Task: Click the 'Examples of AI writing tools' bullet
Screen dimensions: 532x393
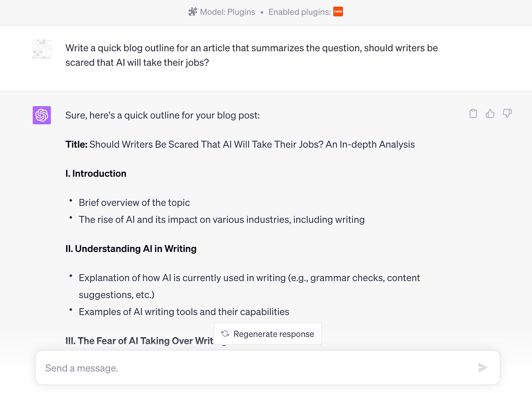Action: 184,312
